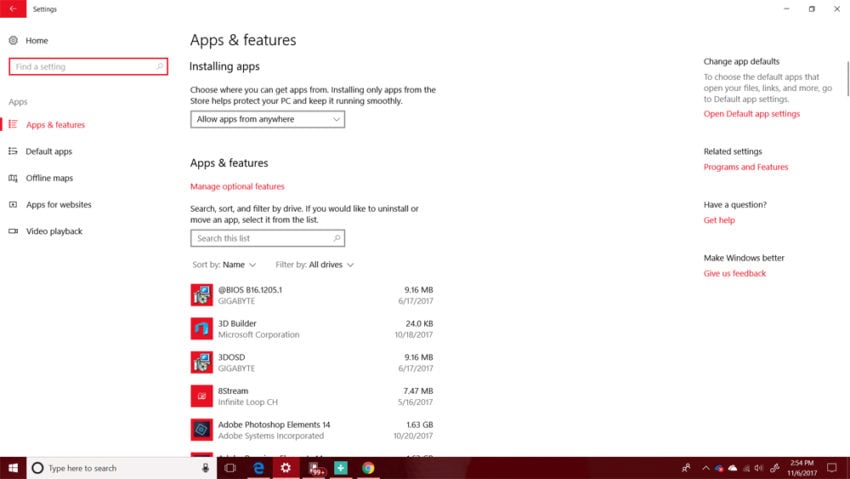Image resolution: width=850 pixels, height=479 pixels.
Task: Select the Infinite Loop CH publisher text
Action: coord(248,402)
